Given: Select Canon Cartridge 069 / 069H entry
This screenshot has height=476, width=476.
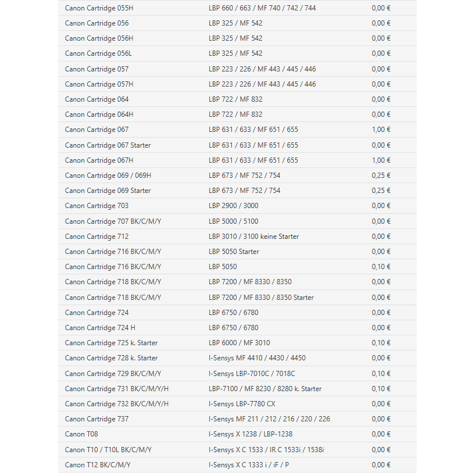Looking at the screenshot, I should 108,176.
